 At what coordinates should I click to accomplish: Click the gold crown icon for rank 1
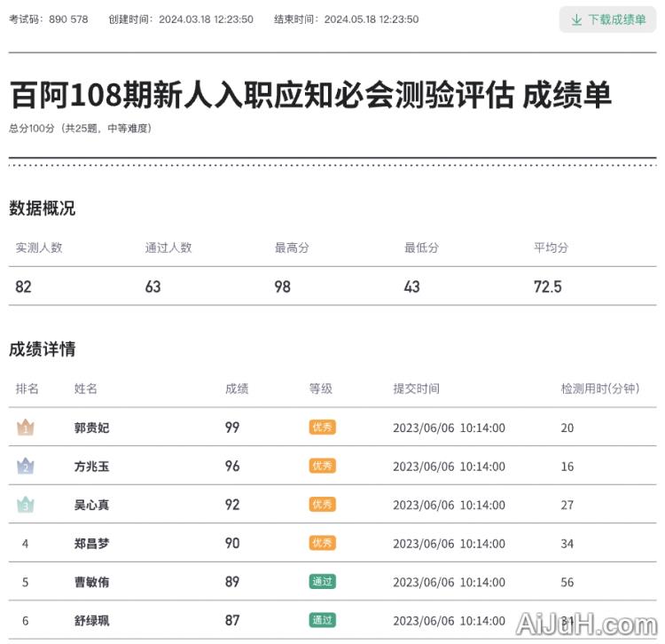26,428
